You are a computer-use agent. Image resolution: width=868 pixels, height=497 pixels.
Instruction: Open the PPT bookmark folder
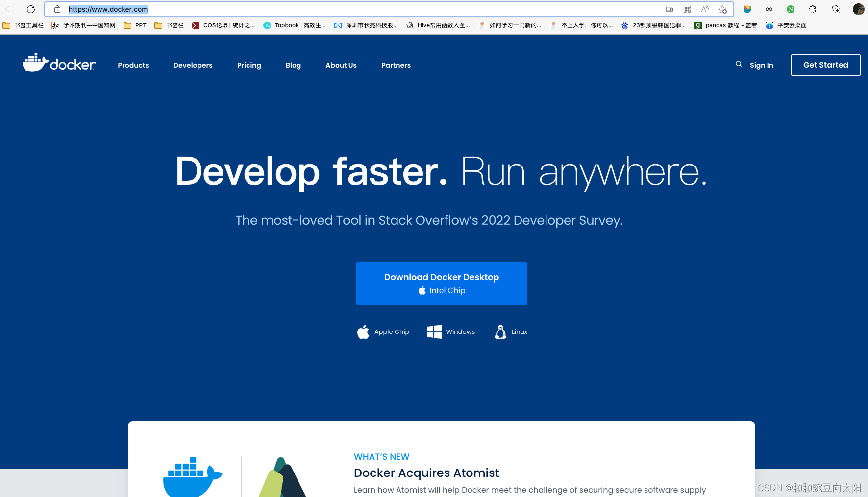[x=135, y=25]
